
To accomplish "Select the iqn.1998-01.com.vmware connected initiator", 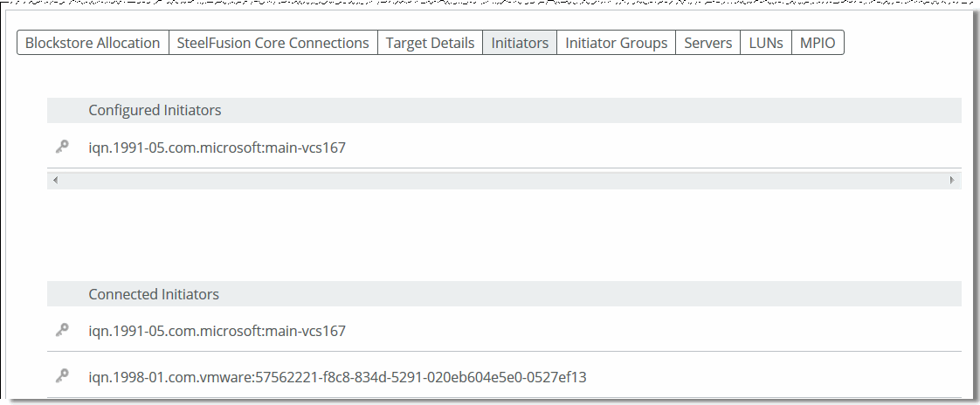I will click(x=337, y=376).
